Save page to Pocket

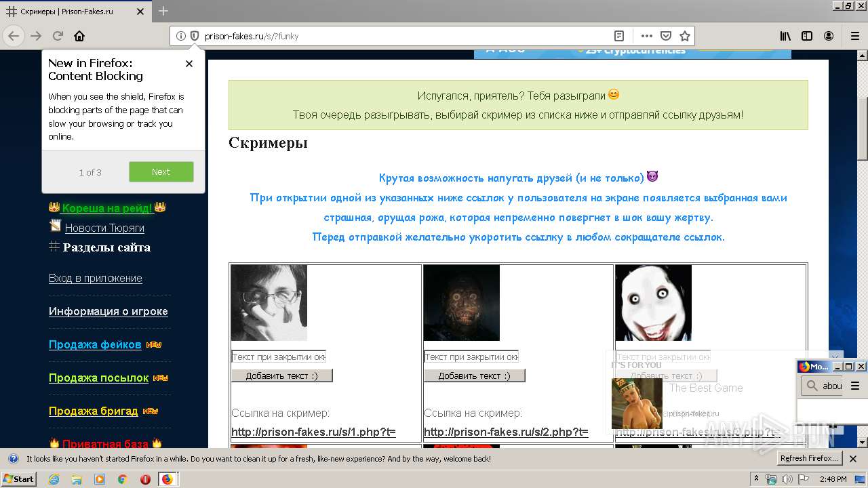pos(666,36)
